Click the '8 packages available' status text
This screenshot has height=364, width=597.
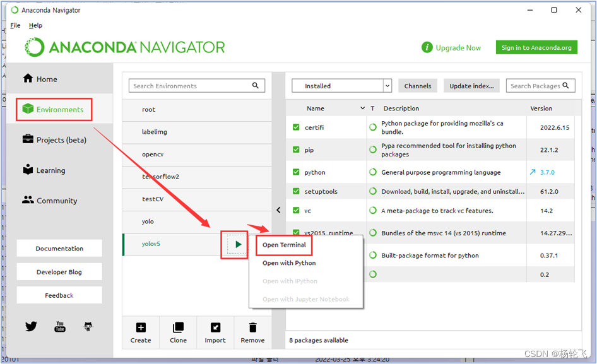[318, 340]
